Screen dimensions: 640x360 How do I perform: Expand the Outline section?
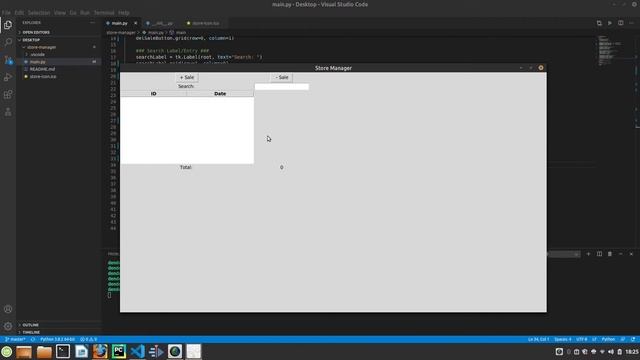point(31,325)
